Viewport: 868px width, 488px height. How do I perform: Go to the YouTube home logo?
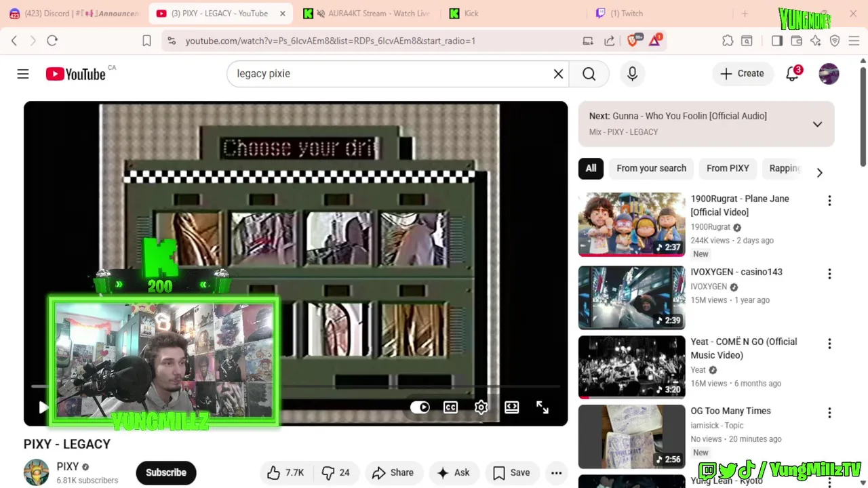click(75, 74)
